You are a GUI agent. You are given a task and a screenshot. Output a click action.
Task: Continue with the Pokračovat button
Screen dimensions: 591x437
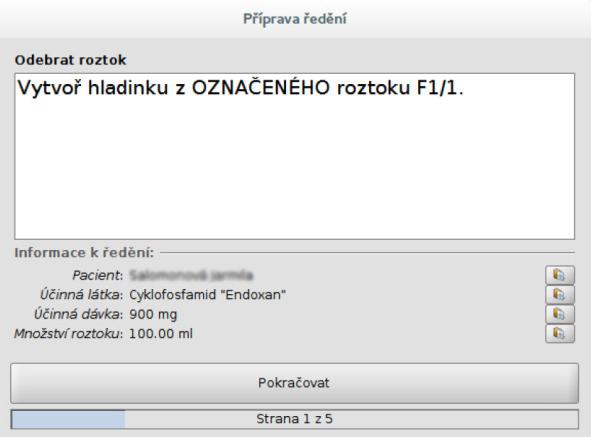click(294, 383)
